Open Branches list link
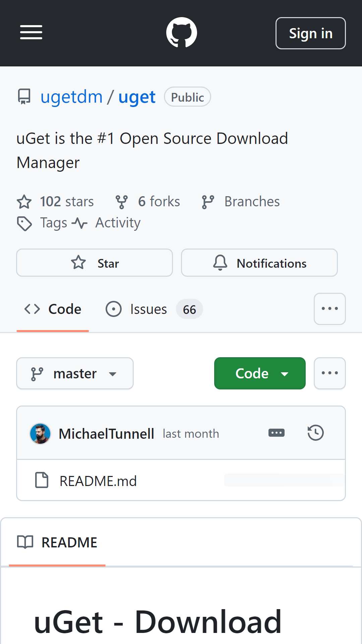 tap(241, 202)
